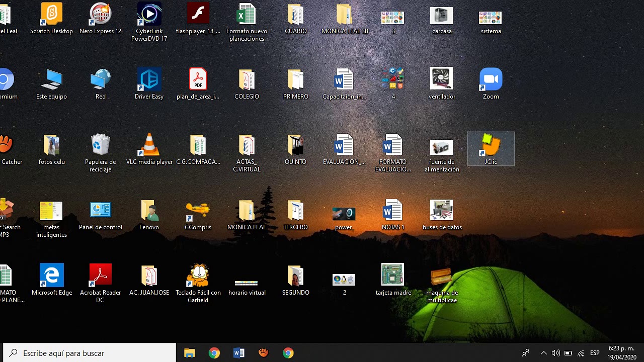Screen dimensions: 644x362
Task: Select the COLEGIO folder
Action: click(247, 84)
